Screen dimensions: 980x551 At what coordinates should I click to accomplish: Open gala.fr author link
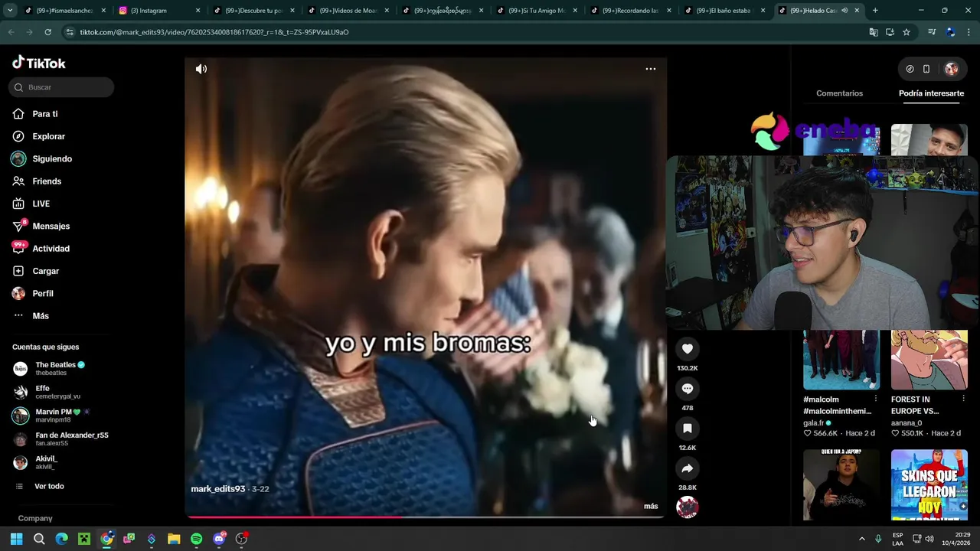813,422
